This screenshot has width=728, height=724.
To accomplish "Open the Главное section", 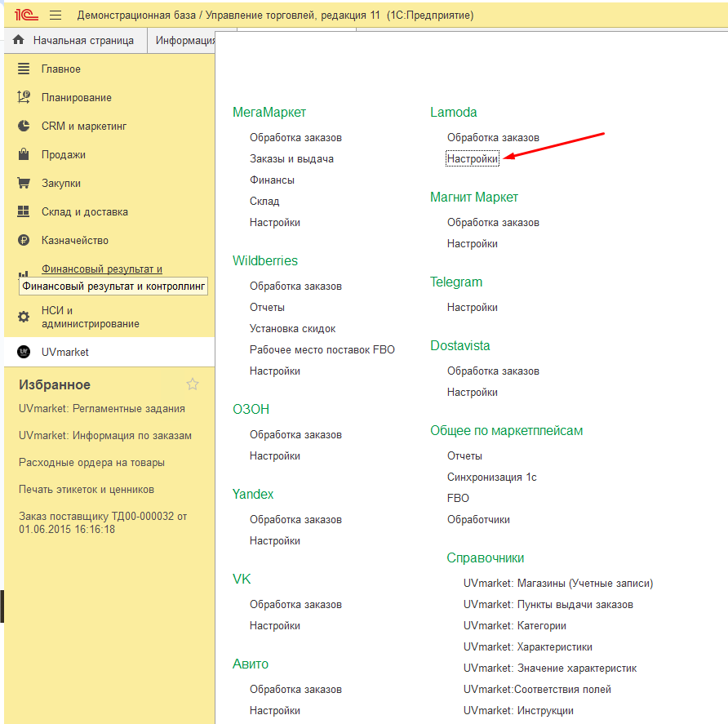I will [61, 69].
